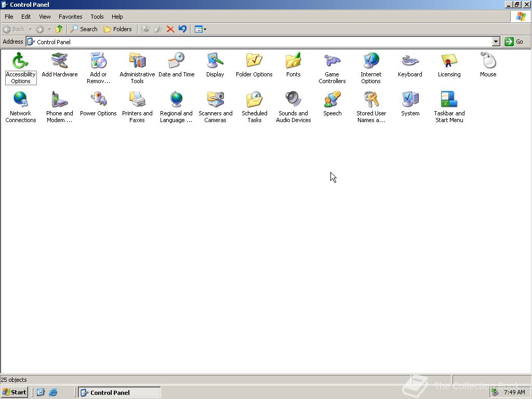532x399 pixels.
Task: Open Network Connections icon
Action: [x=21, y=107]
